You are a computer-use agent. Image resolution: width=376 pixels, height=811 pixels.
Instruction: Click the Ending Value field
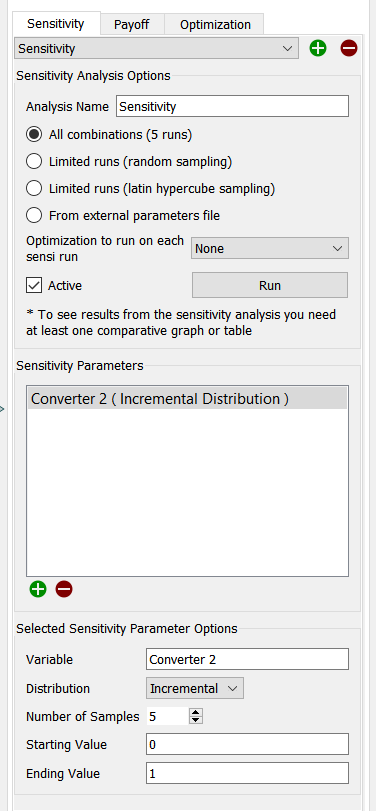point(247,774)
